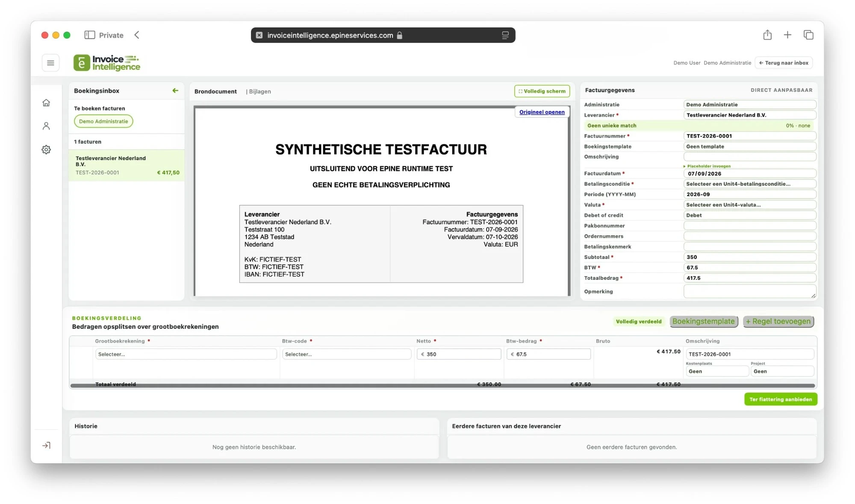This screenshot has width=855, height=504.
Task: Open settings gear in sidebar
Action: [46, 149]
